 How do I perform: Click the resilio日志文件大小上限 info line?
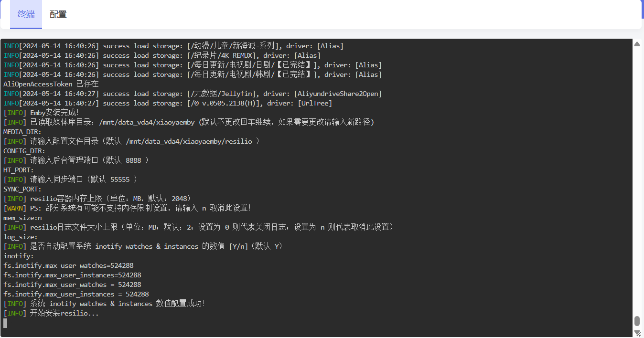pos(198,228)
